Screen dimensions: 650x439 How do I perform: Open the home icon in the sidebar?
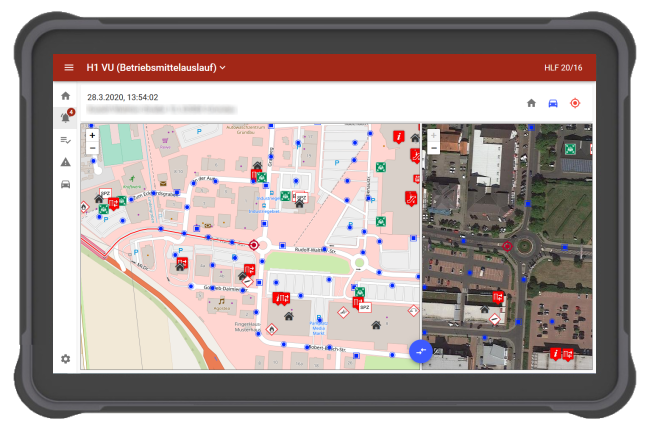pyautogui.click(x=65, y=96)
